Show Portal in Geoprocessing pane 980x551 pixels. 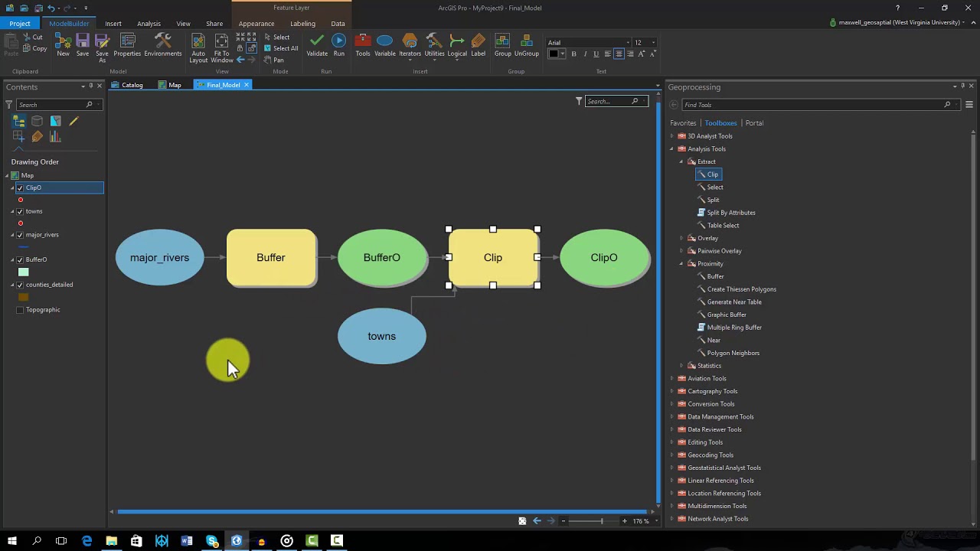[x=754, y=123]
